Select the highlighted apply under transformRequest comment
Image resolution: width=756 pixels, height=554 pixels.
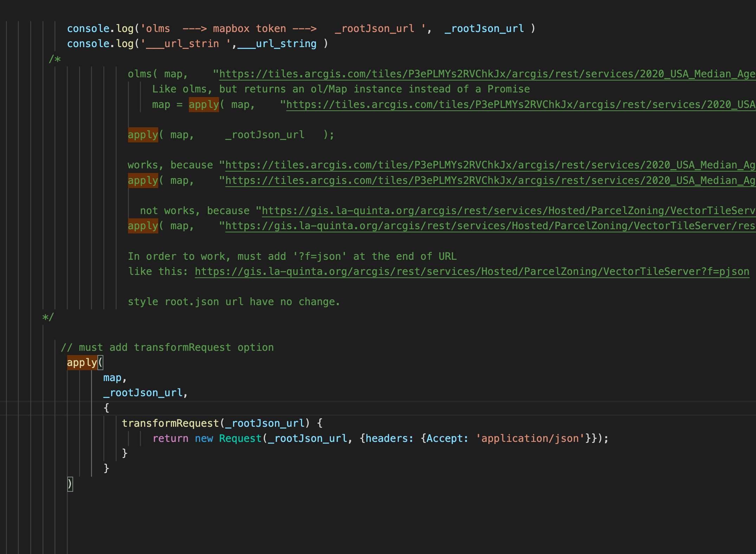[82, 362]
